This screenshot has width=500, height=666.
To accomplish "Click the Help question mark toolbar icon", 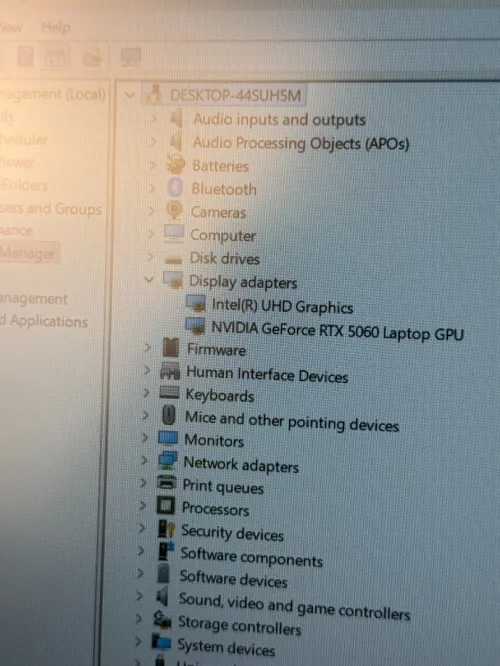I will (25, 57).
